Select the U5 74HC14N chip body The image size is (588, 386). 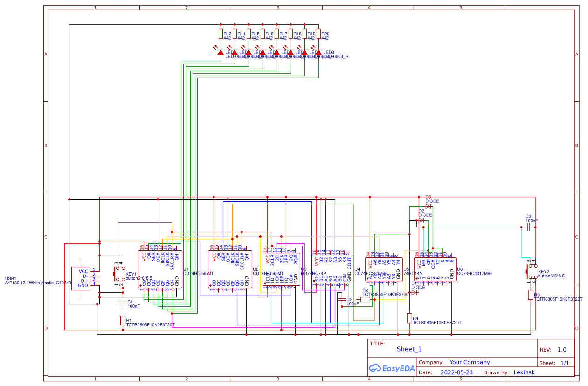click(384, 269)
